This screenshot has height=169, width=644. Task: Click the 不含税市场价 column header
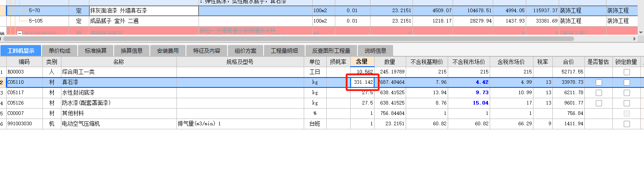click(x=469, y=62)
